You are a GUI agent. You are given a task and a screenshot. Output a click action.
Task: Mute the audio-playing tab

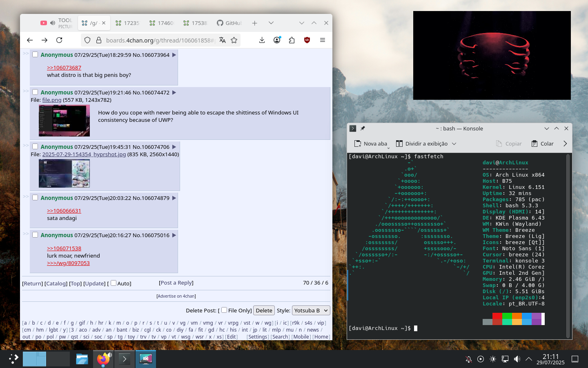pyautogui.click(x=52, y=23)
